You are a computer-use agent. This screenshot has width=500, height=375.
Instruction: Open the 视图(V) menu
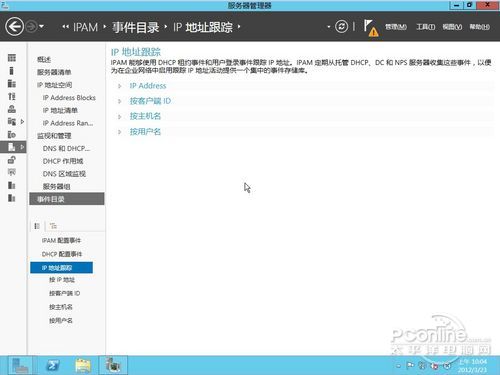pos(452,27)
